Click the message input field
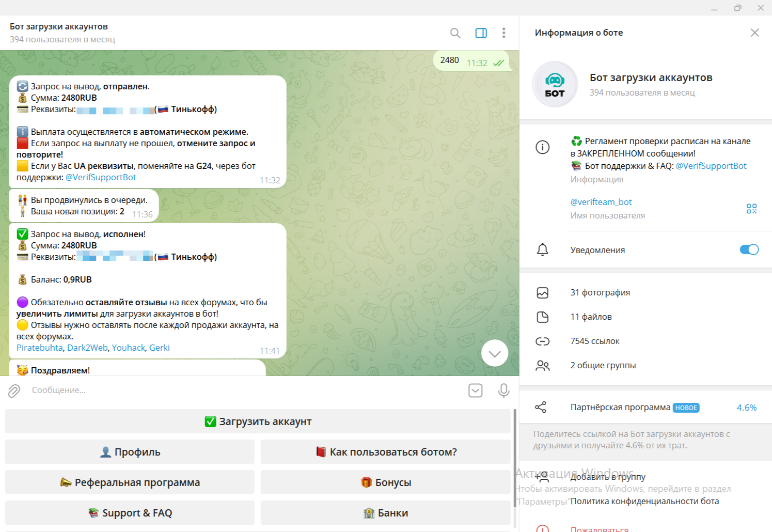Screen dimensions: 772x532 tap(243, 390)
